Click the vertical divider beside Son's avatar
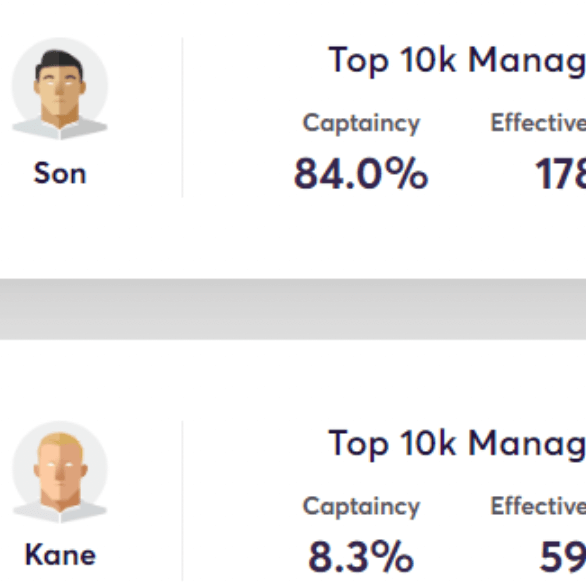The height and width of the screenshot is (586, 586). click(182, 117)
